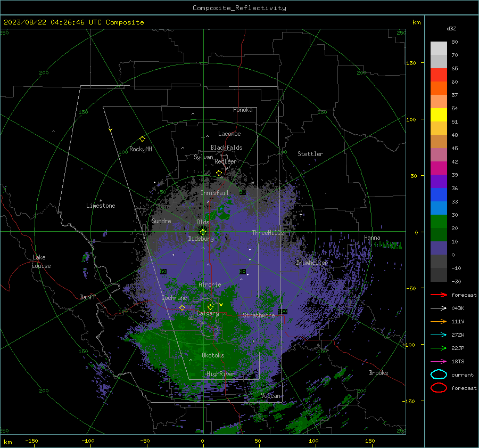Click the Stettler city label

click(310, 154)
